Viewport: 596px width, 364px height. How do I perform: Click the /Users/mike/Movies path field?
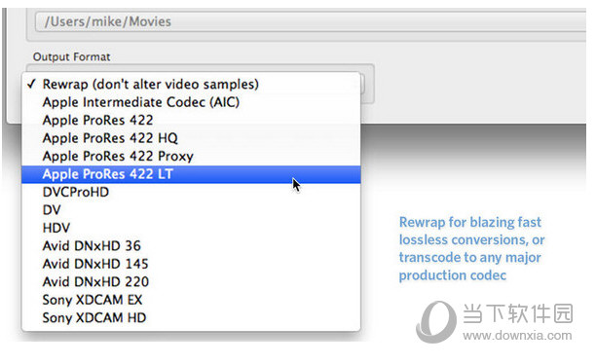coord(310,21)
